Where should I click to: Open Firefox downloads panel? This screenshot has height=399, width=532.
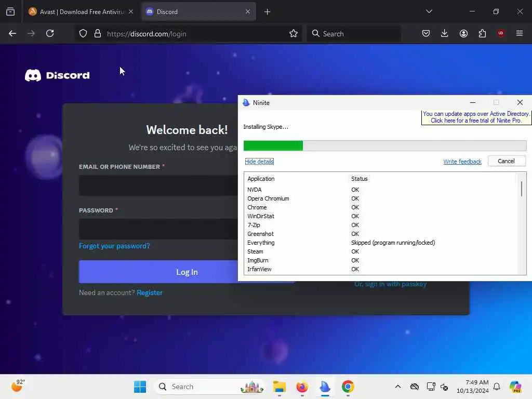pyautogui.click(x=445, y=33)
